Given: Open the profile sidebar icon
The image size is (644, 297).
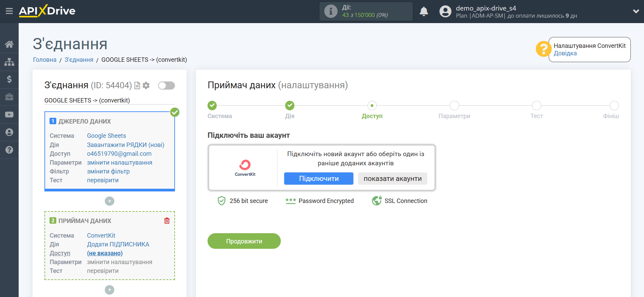Looking at the screenshot, I should (x=9, y=132).
